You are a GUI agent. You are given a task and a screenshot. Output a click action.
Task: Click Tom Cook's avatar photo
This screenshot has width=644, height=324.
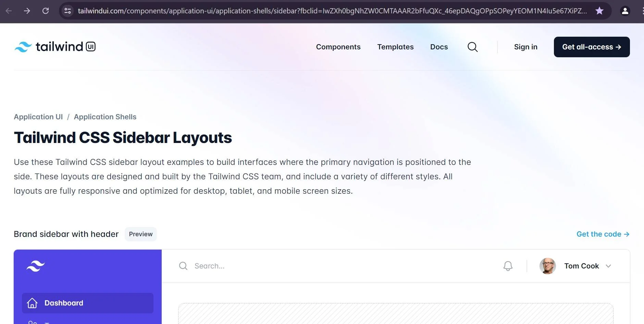pos(547,266)
